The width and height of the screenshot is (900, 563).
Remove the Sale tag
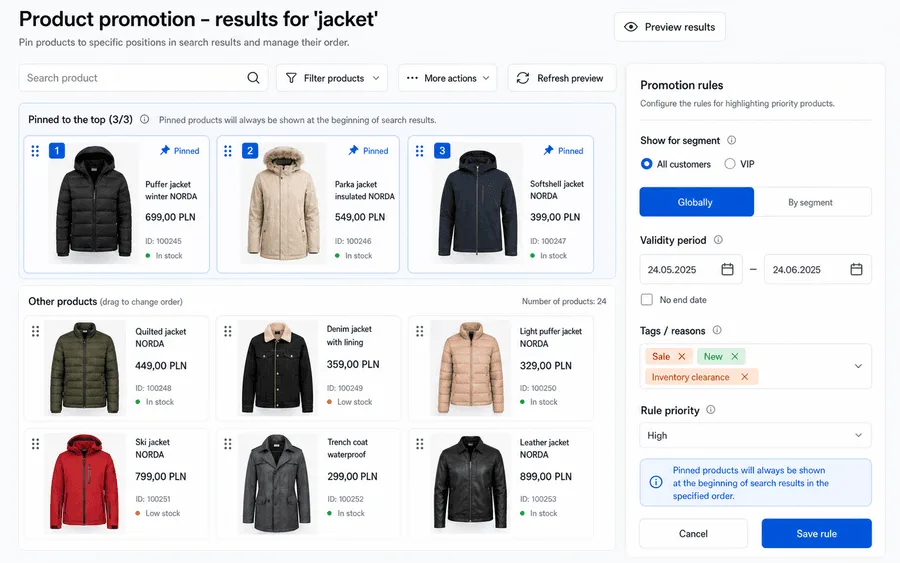[x=682, y=356]
